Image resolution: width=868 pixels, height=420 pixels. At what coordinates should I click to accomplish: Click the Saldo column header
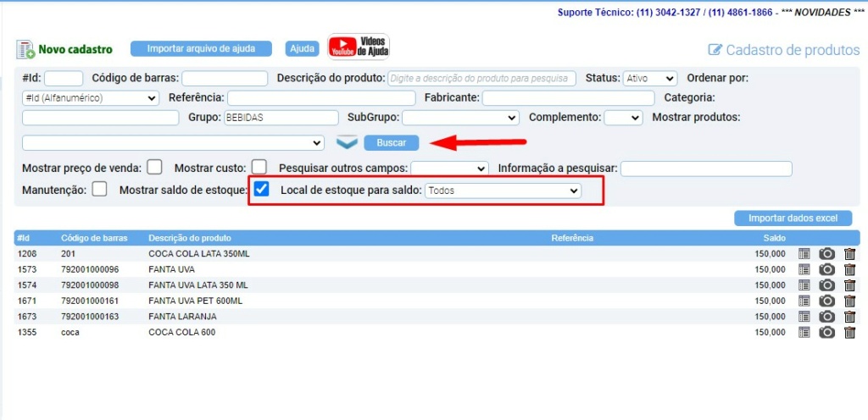tap(775, 238)
